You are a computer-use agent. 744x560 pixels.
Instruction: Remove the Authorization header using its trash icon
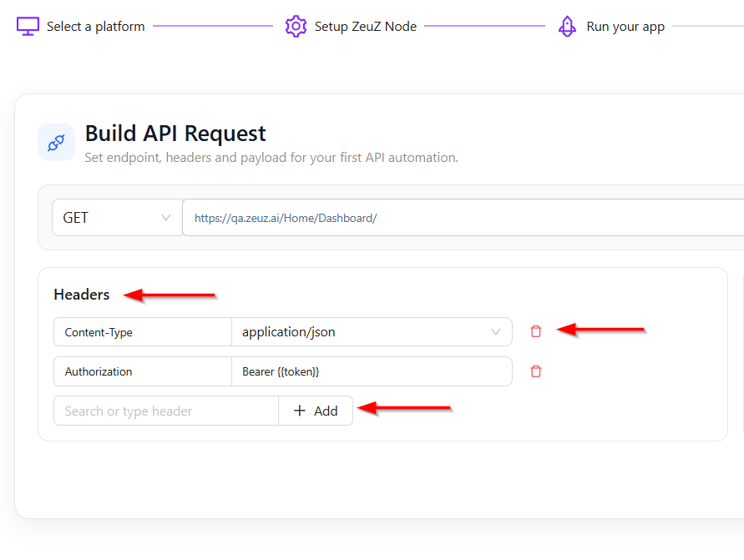tap(536, 371)
